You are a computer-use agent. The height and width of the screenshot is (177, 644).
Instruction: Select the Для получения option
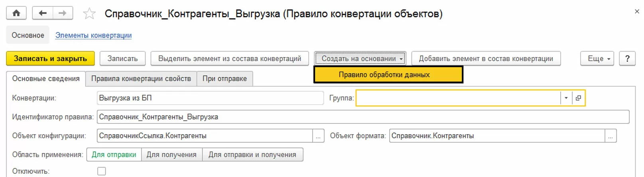pos(171,155)
